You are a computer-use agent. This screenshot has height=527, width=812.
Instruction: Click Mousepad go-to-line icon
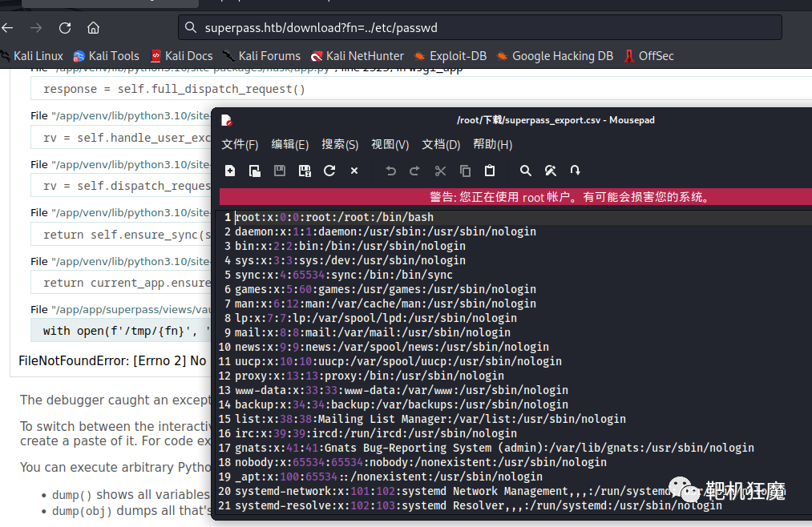pyautogui.click(x=575, y=171)
